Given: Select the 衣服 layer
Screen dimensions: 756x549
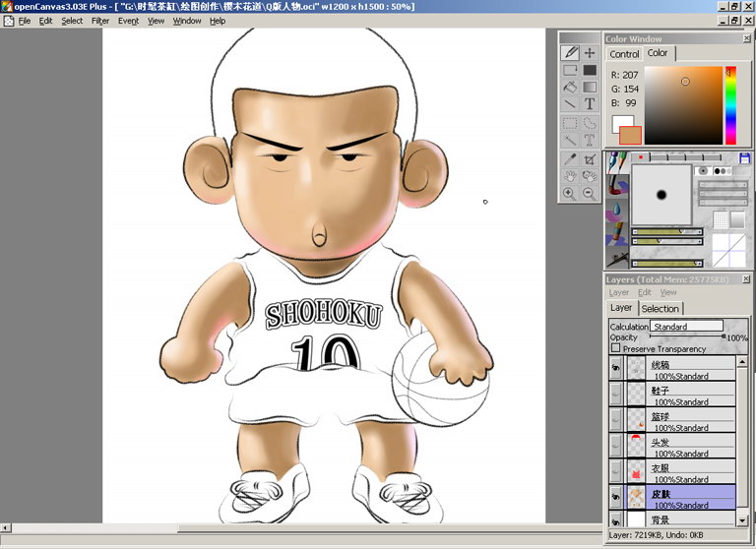Looking at the screenshot, I should click(681, 471).
